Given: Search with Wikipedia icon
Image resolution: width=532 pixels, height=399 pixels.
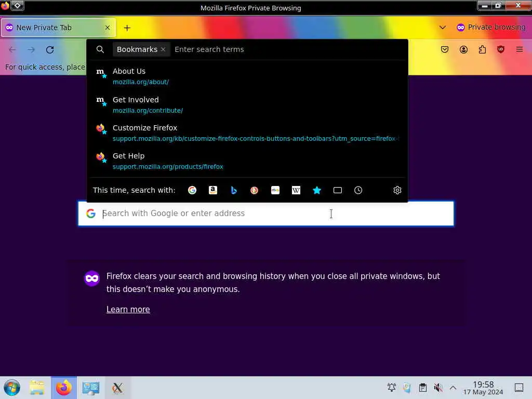Looking at the screenshot, I should pos(296,190).
